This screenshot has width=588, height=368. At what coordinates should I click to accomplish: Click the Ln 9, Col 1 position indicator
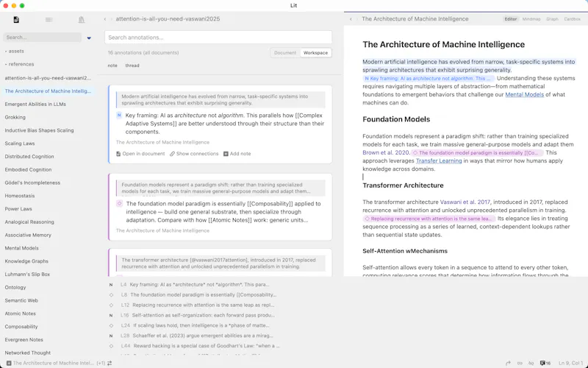[570, 363]
